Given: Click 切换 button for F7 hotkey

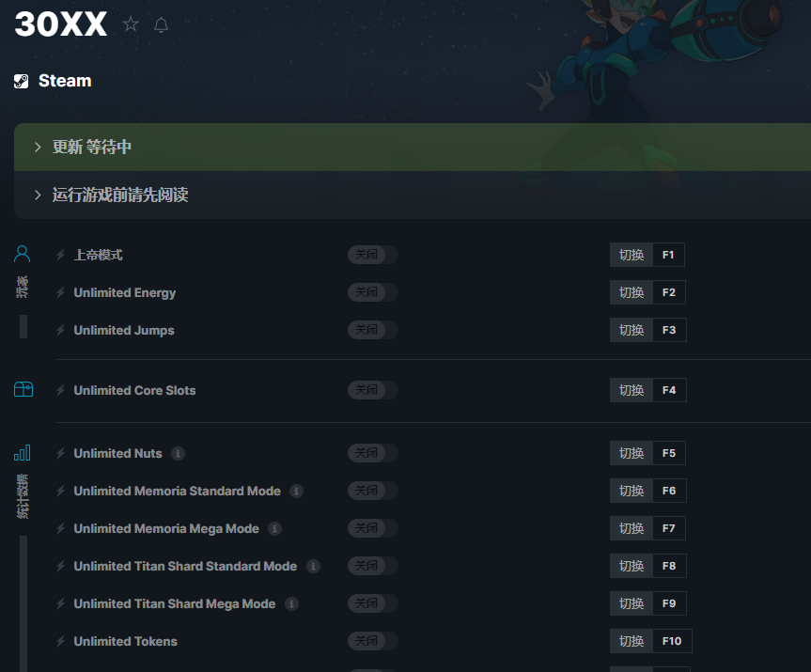Looking at the screenshot, I should [632, 528].
